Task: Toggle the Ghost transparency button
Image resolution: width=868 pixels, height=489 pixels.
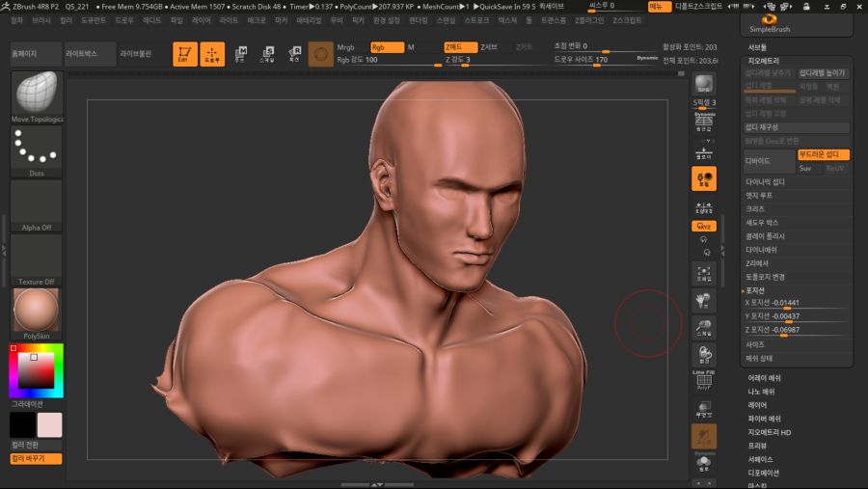Action: (704, 437)
